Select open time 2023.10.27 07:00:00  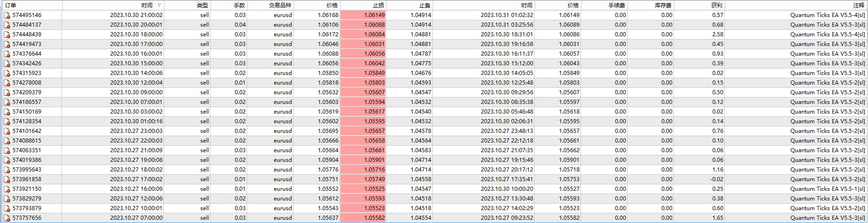[x=136, y=218]
